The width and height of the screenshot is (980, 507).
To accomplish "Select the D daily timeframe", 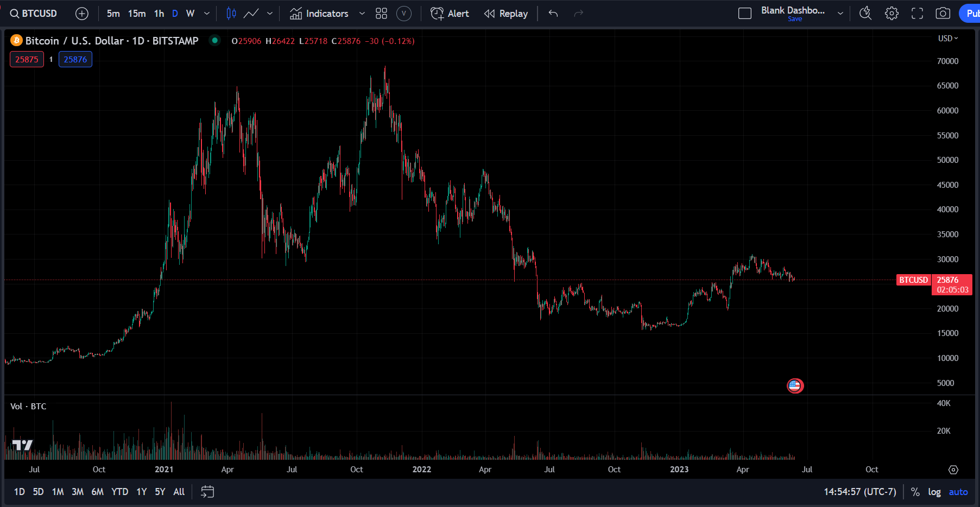I will 175,14.
